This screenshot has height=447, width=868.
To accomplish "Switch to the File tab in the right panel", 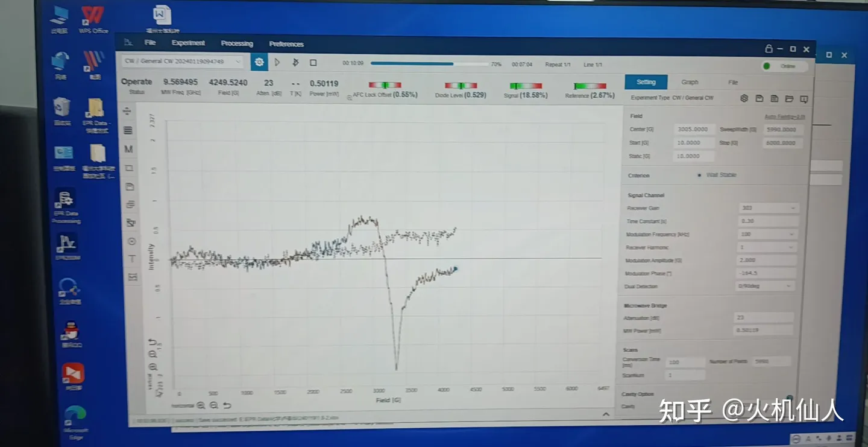I will 732,82.
